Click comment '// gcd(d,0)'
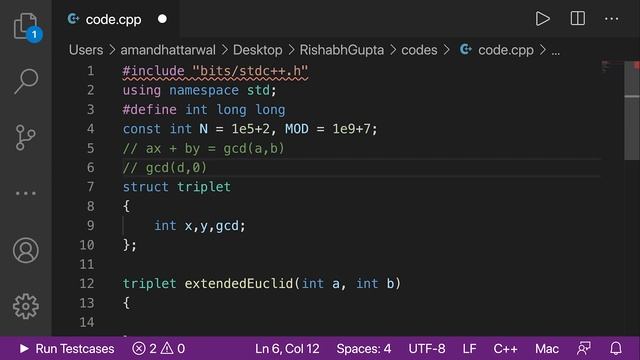 click(165, 168)
